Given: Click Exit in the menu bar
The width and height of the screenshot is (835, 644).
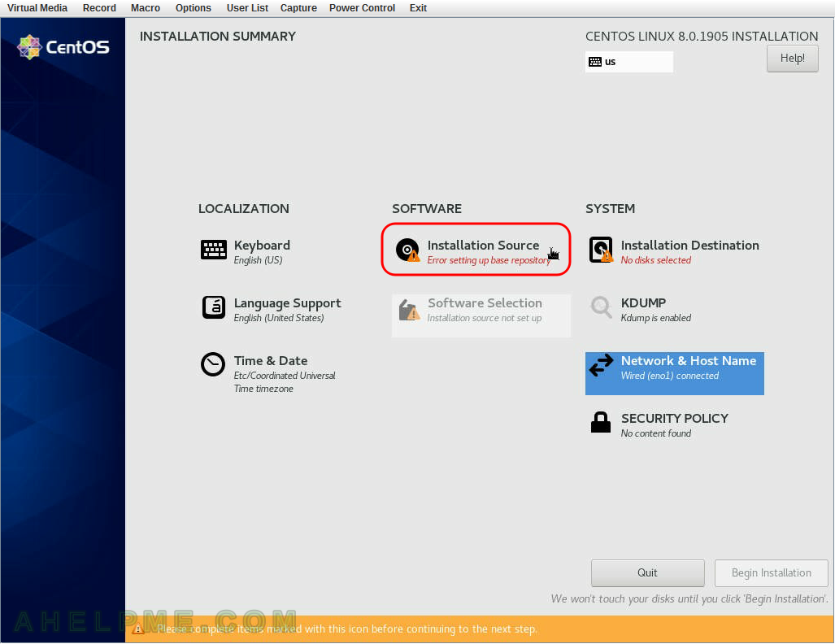Looking at the screenshot, I should [x=418, y=8].
